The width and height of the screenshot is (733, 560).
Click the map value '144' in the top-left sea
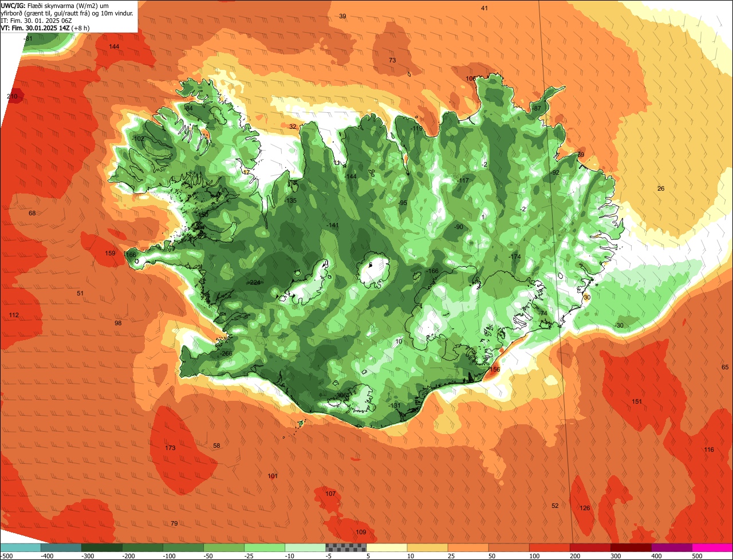pyautogui.click(x=115, y=46)
